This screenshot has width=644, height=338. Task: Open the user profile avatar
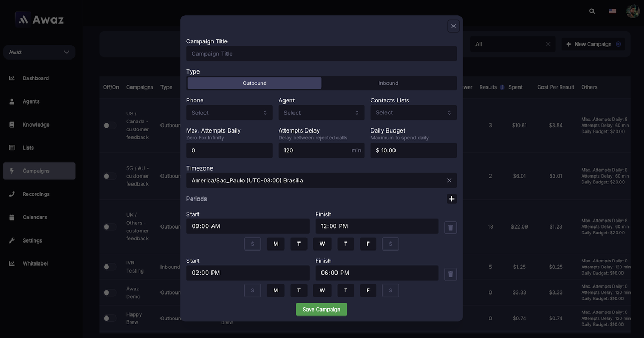tap(632, 11)
